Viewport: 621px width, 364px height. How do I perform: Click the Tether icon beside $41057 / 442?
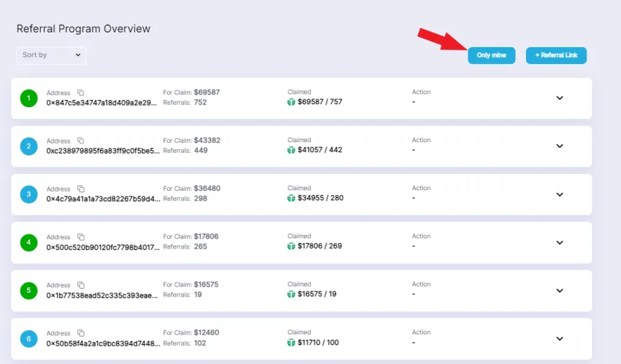coord(291,150)
